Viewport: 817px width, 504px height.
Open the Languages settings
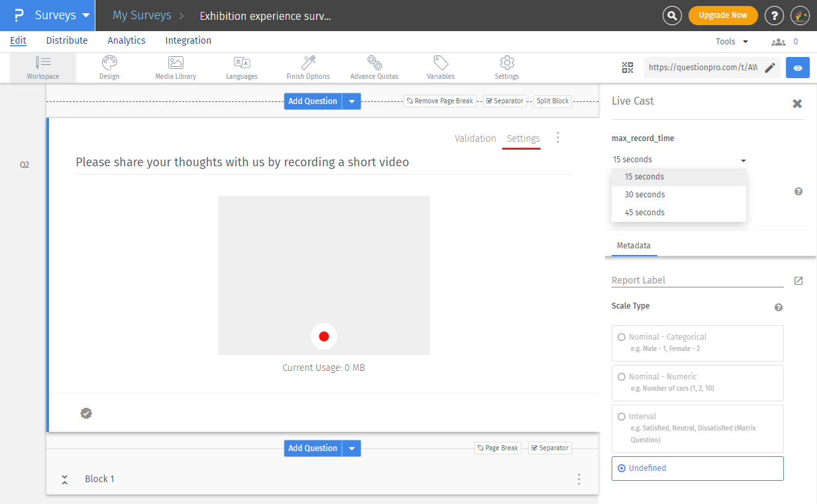[241, 67]
